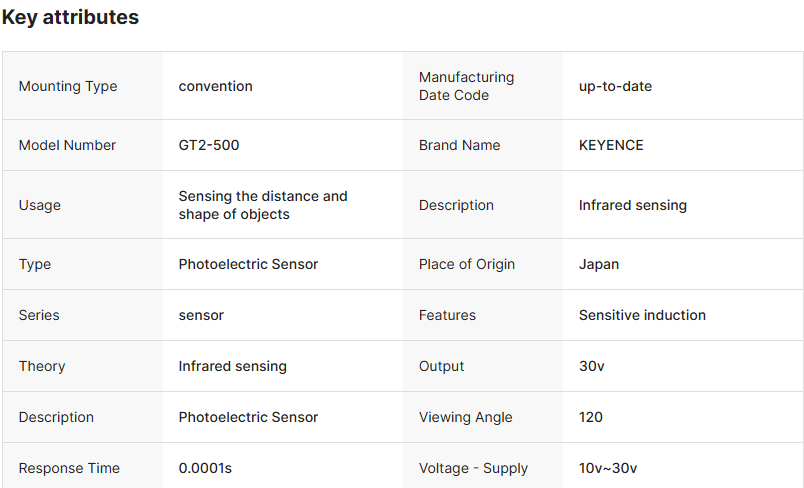Click the Japan value cell
The height and width of the screenshot is (488, 804).
599,264
